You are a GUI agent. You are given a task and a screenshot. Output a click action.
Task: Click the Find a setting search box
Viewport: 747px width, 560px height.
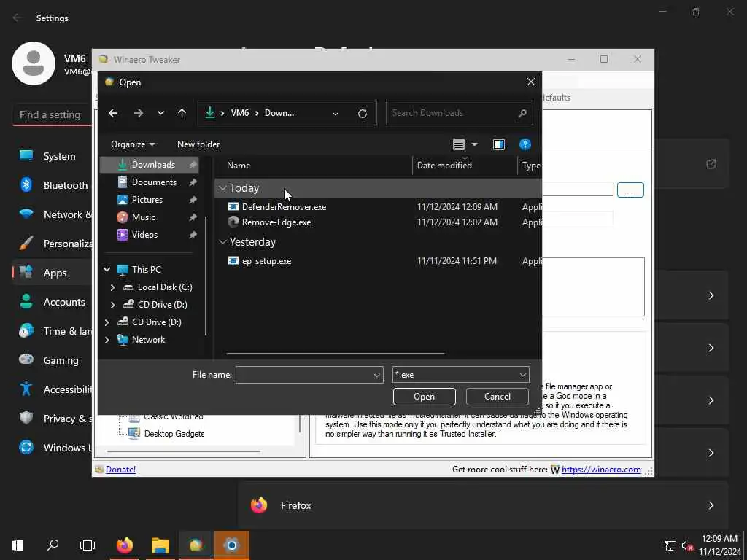pyautogui.click(x=52, y=114)
